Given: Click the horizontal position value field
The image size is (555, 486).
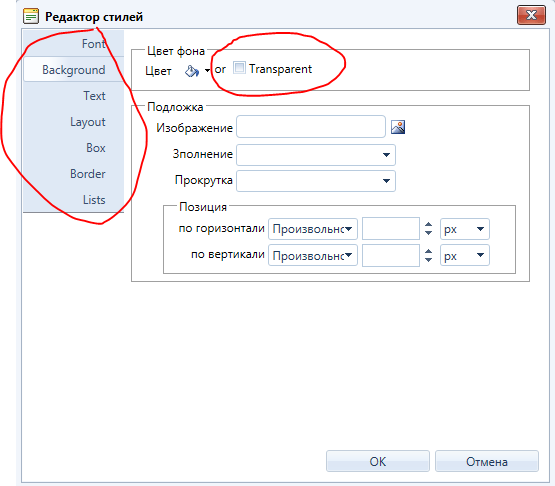Looking at the screenshot, I should pyautogui.click(x=391, y=229).
